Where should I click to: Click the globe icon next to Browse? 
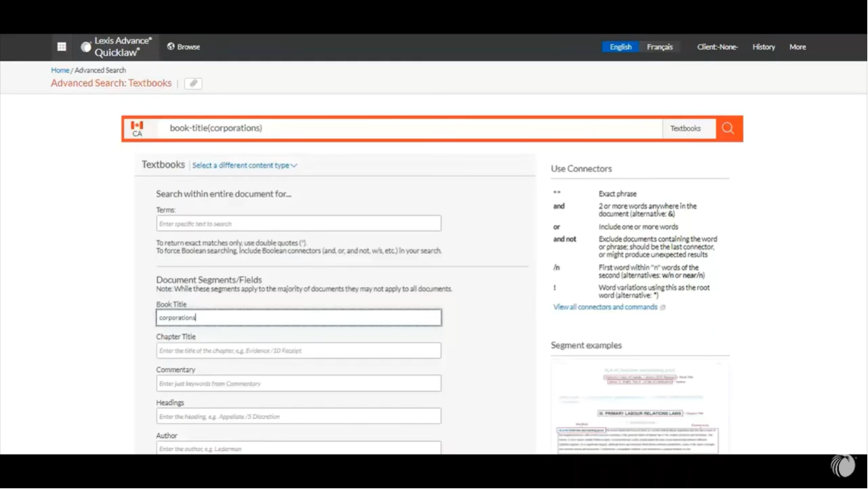(171, 47)
